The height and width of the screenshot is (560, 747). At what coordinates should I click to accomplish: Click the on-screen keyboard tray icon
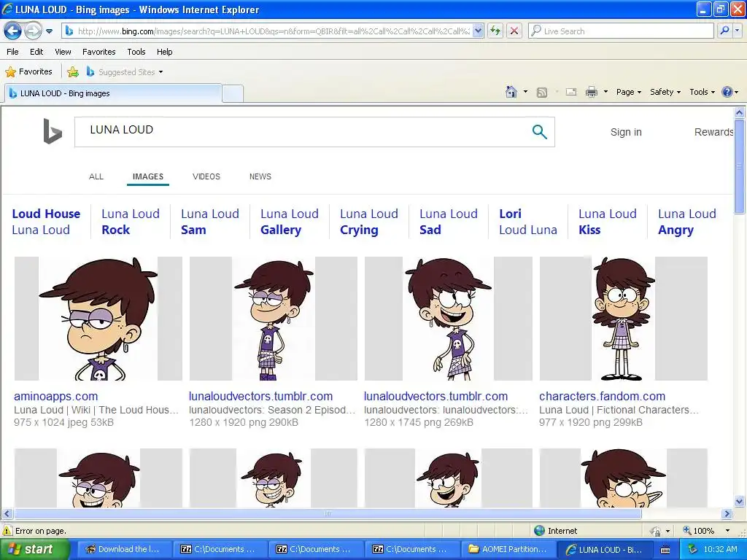pos(665,550)
